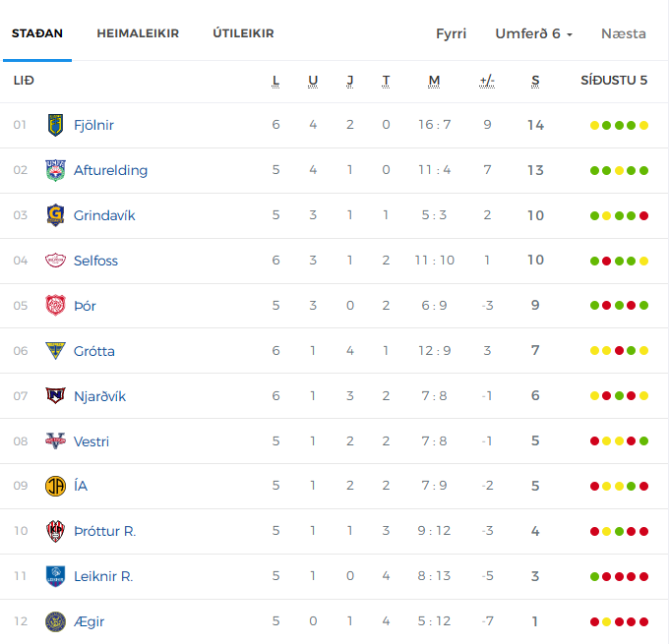
Task: Click Grindavík's red last-match result dot
Action: pyautogui.click(x=643, y=215)
